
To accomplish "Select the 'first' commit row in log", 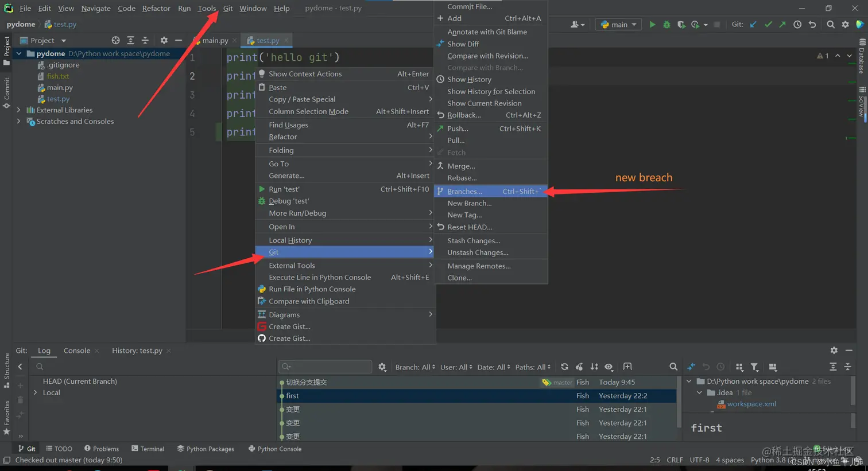I will pyautogui.click(x=478, y=396).
